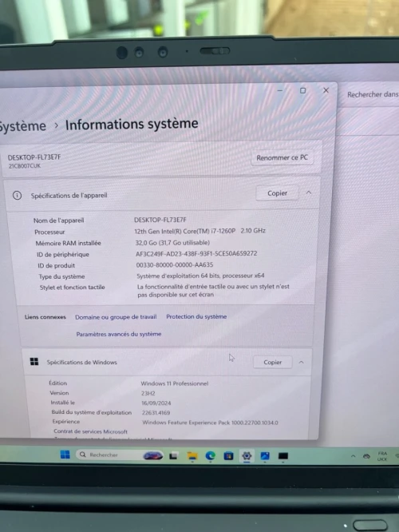Open Microsoft Store from the taskbar
This screenshot has height=532, width=399.
228,456
